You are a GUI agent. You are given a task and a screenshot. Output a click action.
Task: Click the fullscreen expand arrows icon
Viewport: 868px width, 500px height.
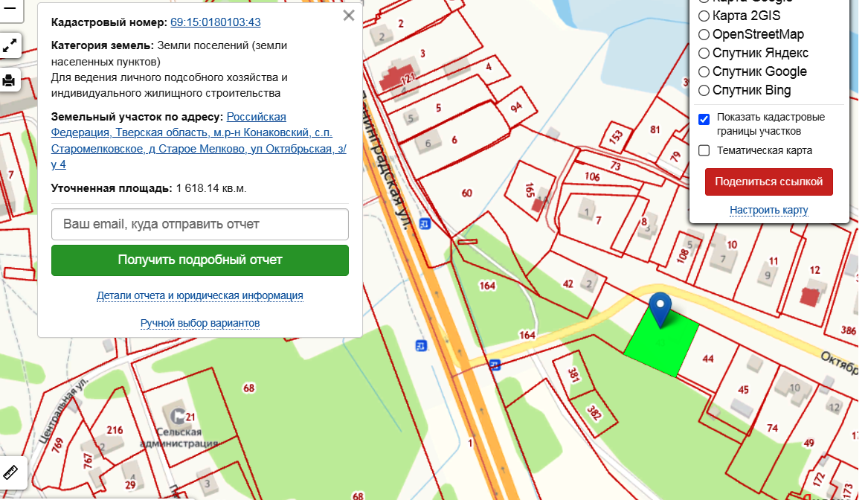coord(10,45)
